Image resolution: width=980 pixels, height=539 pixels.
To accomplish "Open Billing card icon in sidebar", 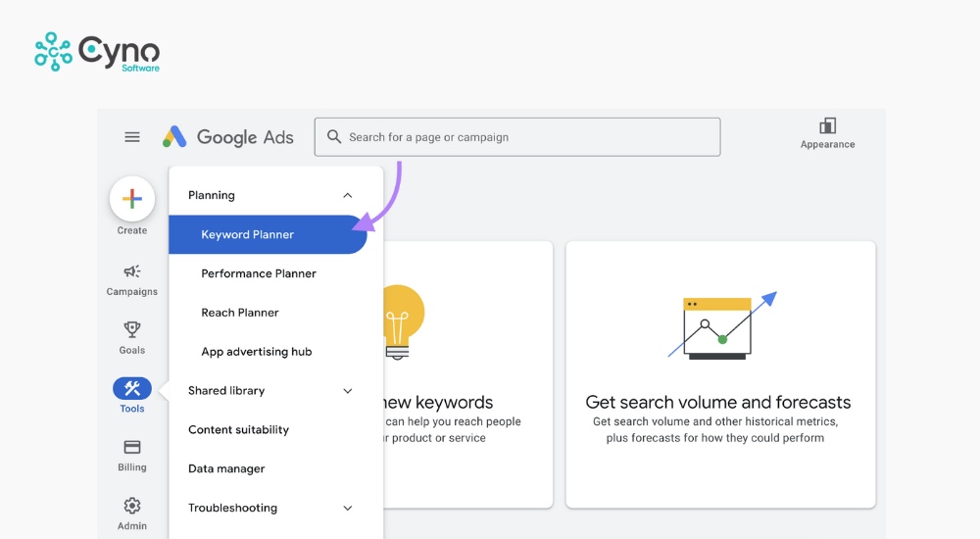I will (x=132, y=447).
